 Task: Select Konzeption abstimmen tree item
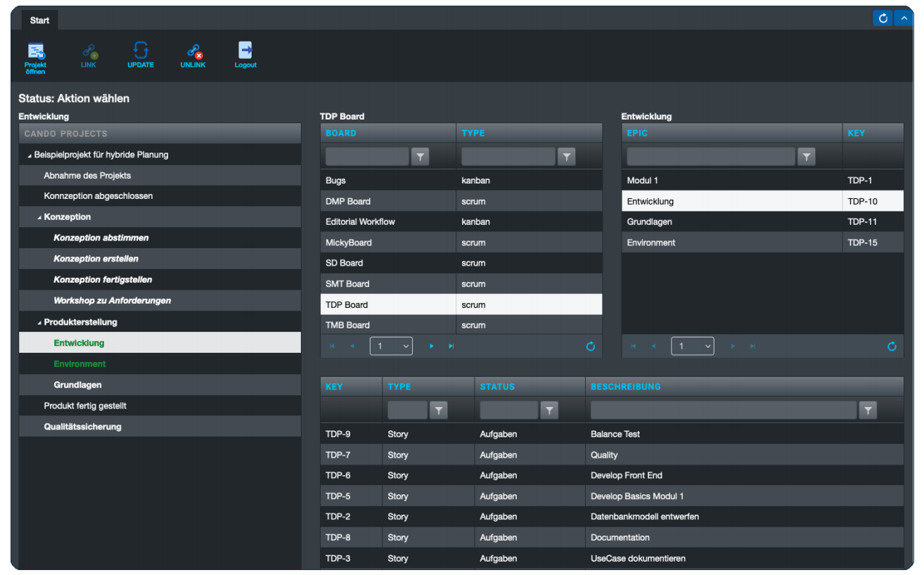click(x=160, y=238)
